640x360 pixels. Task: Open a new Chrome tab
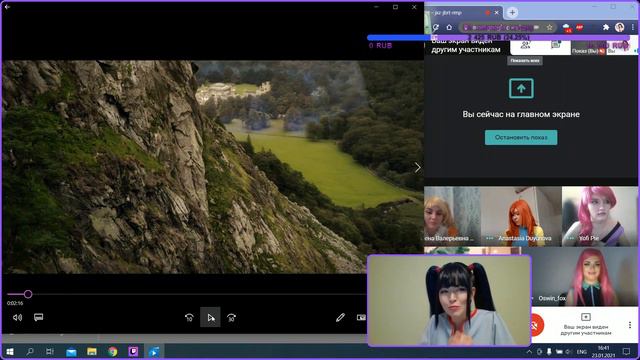point(512,13)
